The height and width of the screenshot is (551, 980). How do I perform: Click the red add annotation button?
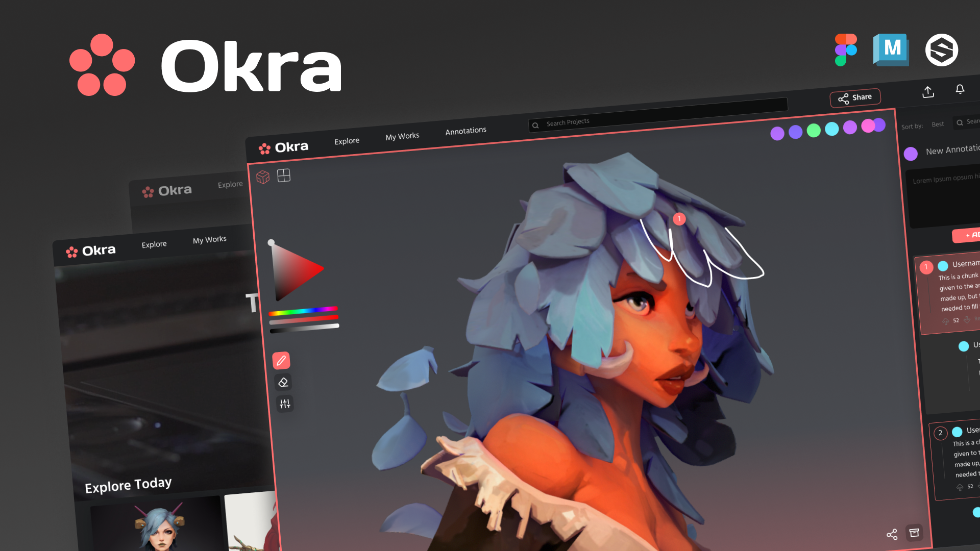coord(967,235)
